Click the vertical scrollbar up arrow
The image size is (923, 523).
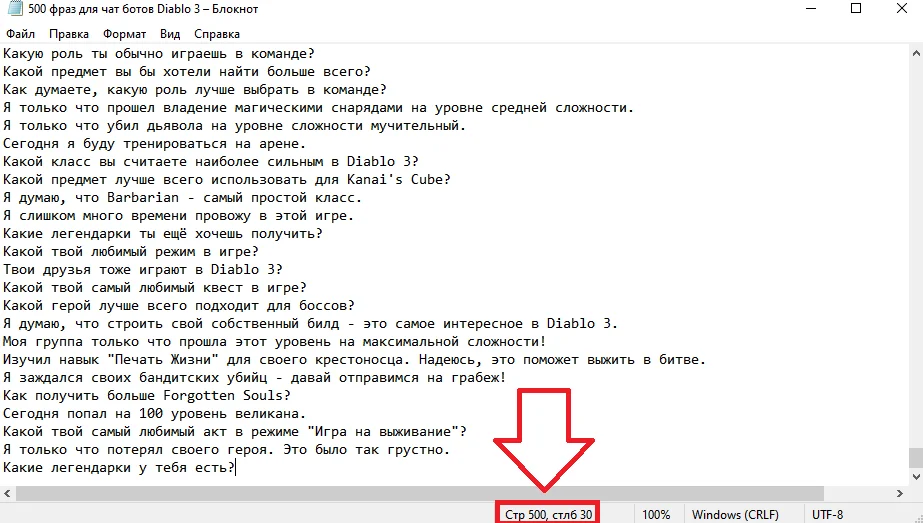coord(916,53)
